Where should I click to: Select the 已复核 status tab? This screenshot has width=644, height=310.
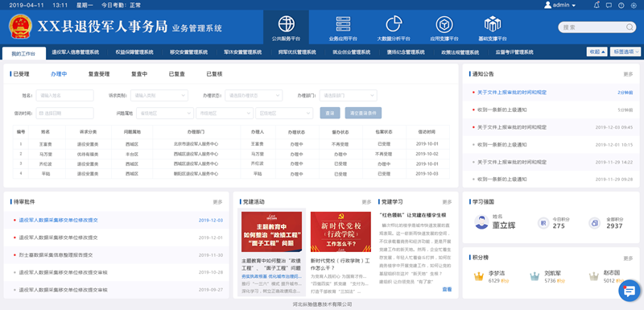click(x=214, y=74)
